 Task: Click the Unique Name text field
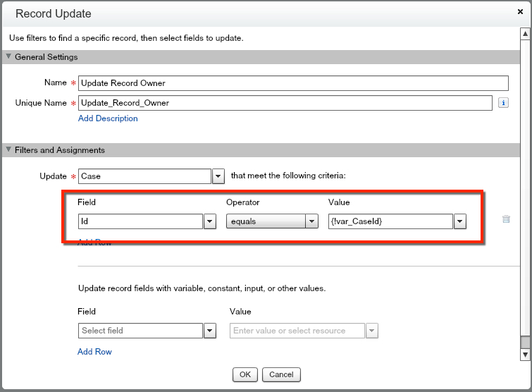285,103
